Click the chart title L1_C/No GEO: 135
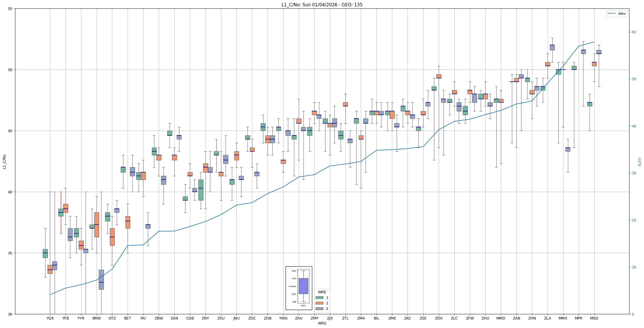Image resolution: width=644 pixels, height=328 pixels. [322, 5]
